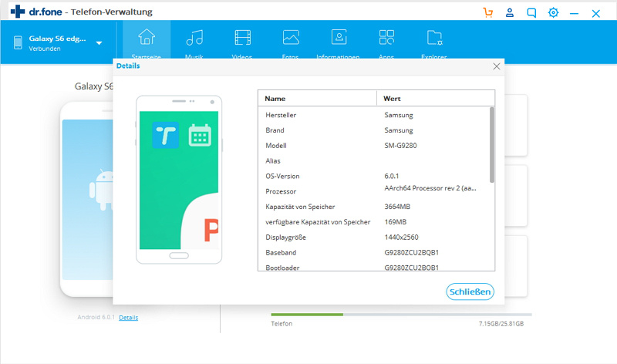Click the 7.15GB/25.81GB storage text
This screenshot has height=364, width=617.
click(x=501, y=324)
